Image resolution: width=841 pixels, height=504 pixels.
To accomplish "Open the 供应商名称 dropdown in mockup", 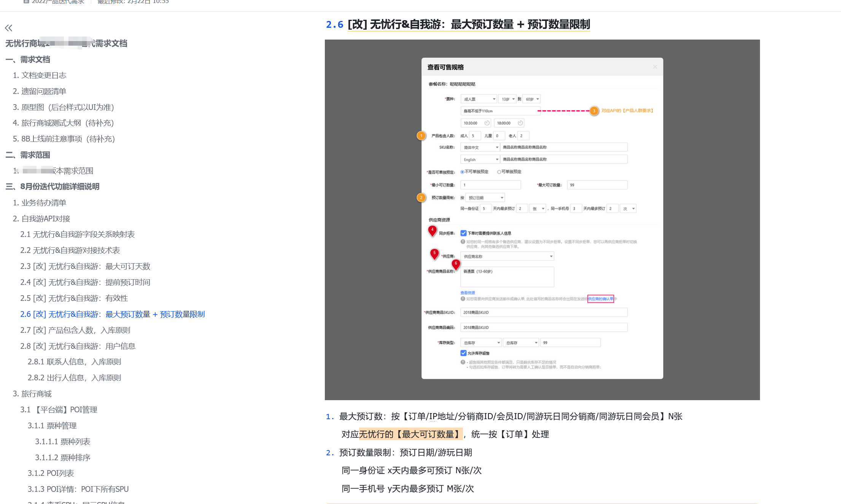I will click(507, 256).
